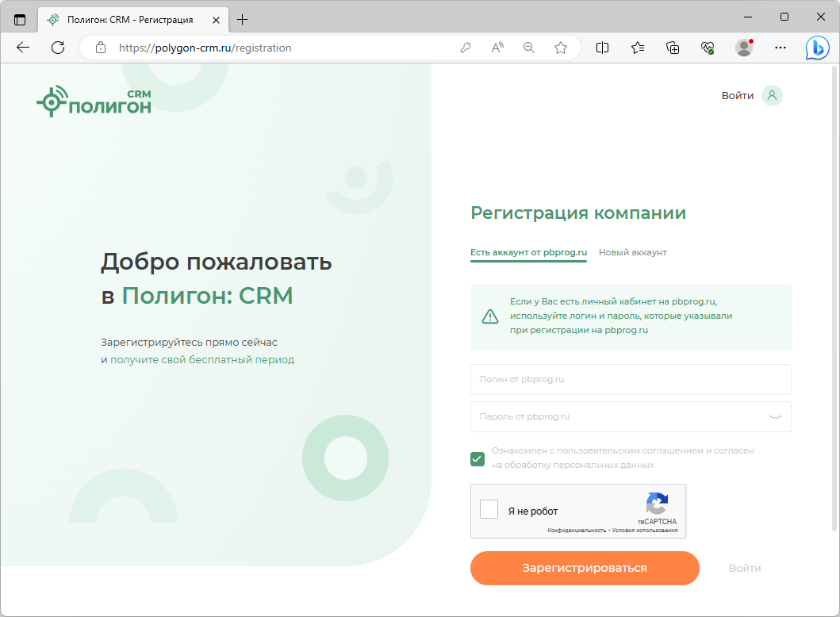Image resolution: width=840 pixels, height=617 pixels.
Task: Click the Регистрация компании heading
Action: (578, 213)
